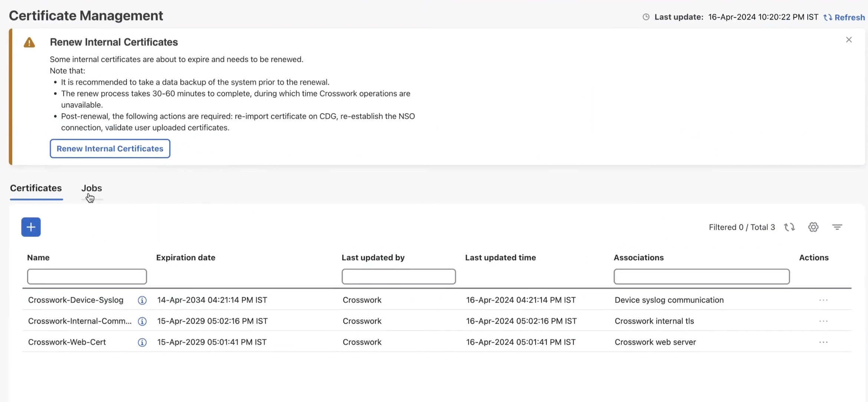Viewport: 868px width, 402px height.
Task: Switch to the Jobs tab
Action: point(92,188)
